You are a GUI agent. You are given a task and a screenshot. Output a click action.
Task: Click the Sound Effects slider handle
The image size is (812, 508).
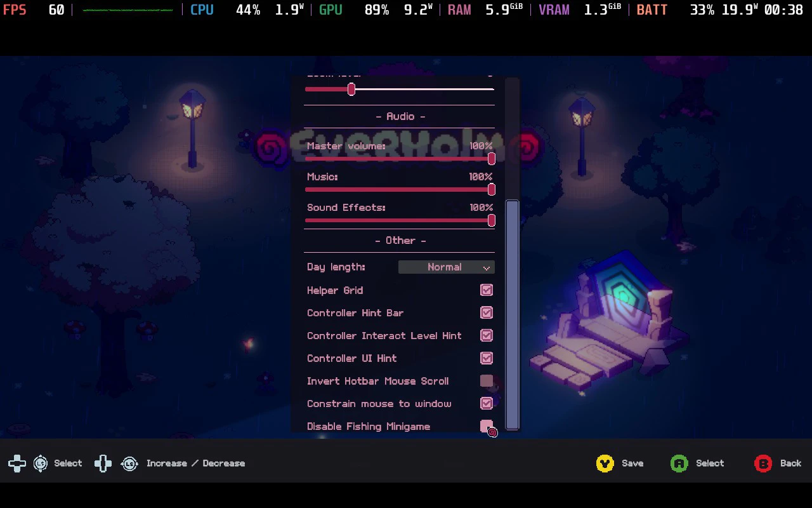[x=492, y=220]
